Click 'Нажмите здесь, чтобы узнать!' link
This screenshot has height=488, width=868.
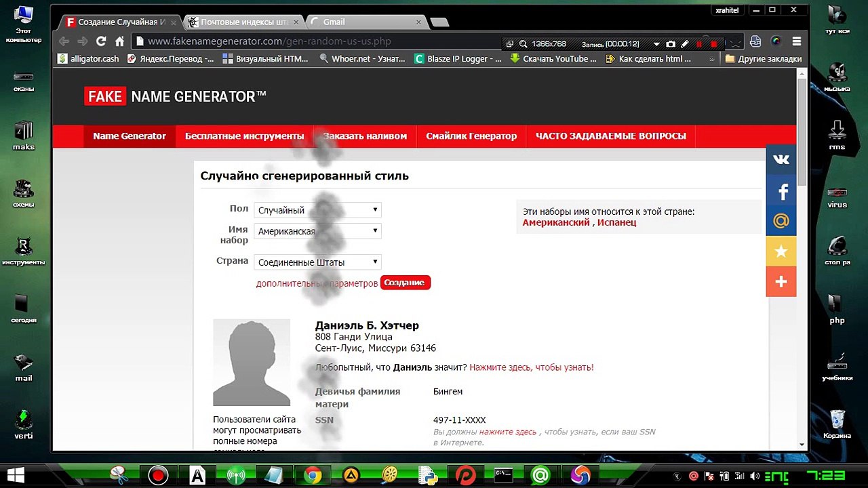pos(532,367)
